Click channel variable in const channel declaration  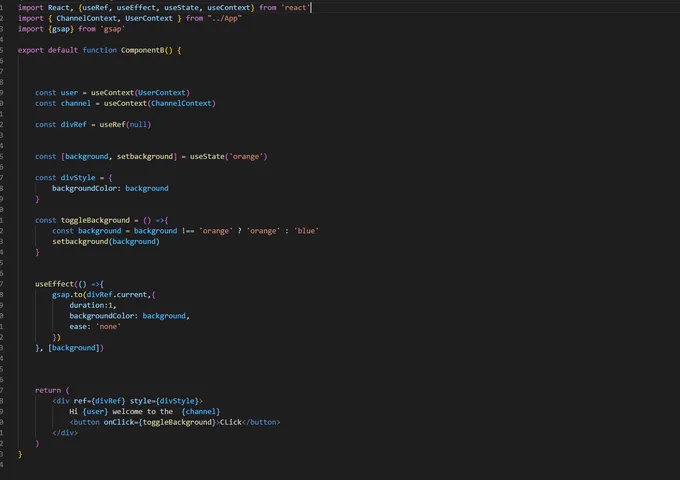point(76,103)
